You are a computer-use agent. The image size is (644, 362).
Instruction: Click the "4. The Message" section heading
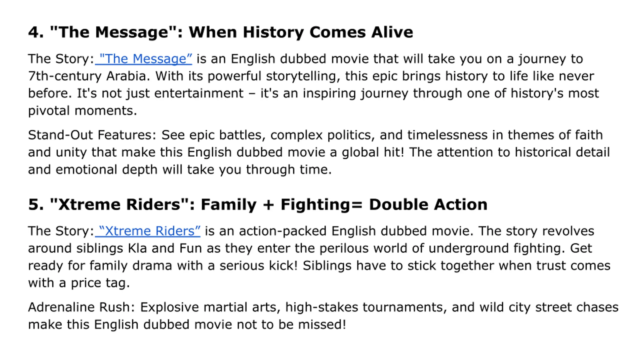click(220, 32)
